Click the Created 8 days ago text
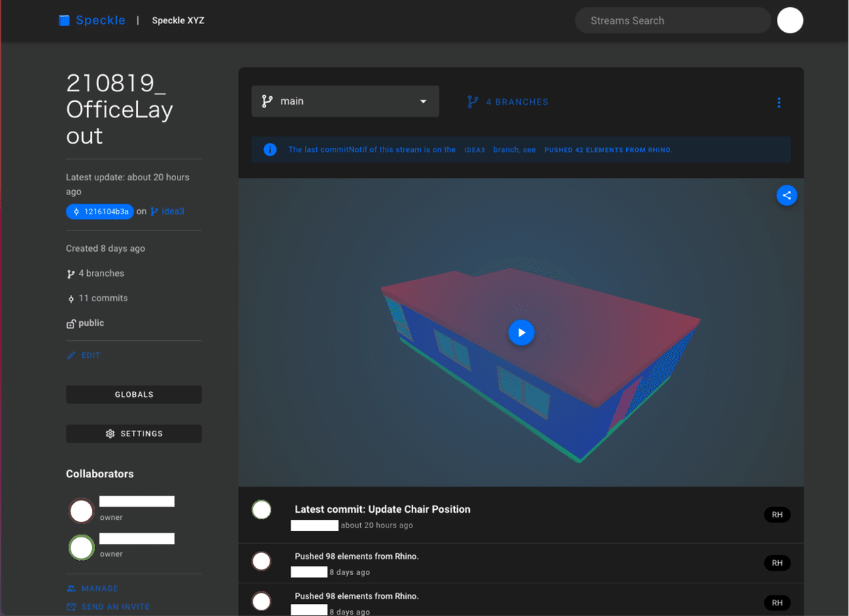Screen dimensions: 849x616 tap(105, 248)
